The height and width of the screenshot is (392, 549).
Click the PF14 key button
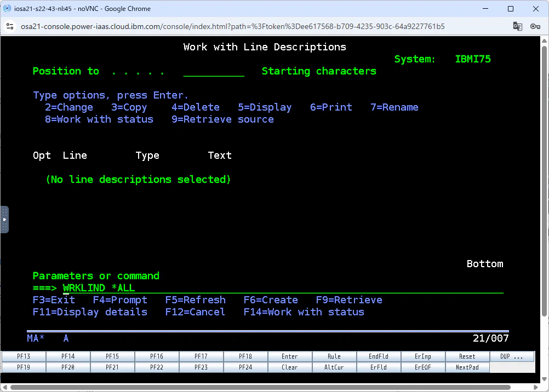pos(68,356)
